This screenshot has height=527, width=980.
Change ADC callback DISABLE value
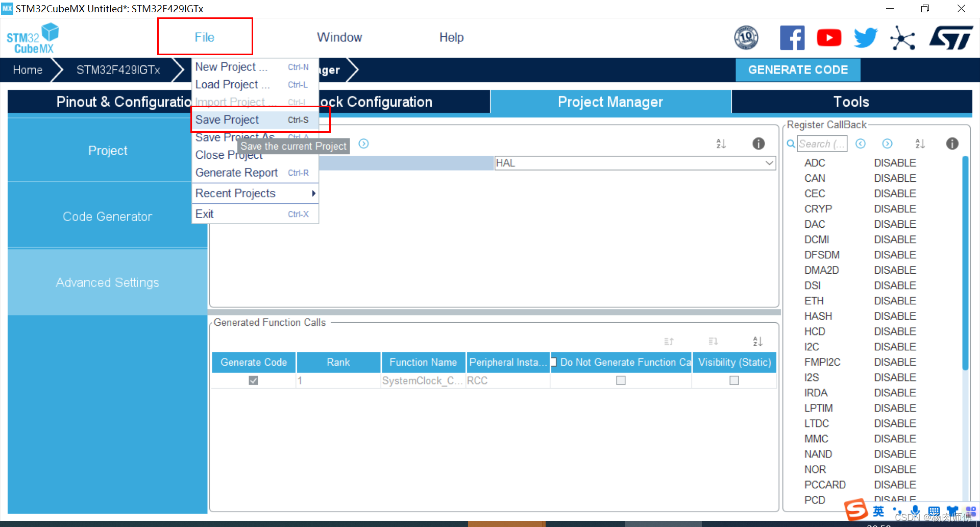tap(895, 163)
